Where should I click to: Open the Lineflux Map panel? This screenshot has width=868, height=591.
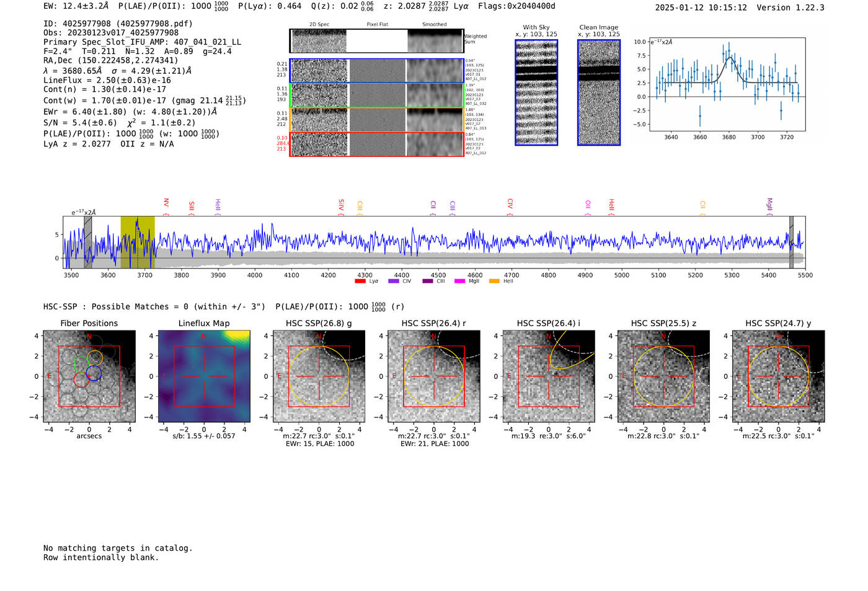204,376
